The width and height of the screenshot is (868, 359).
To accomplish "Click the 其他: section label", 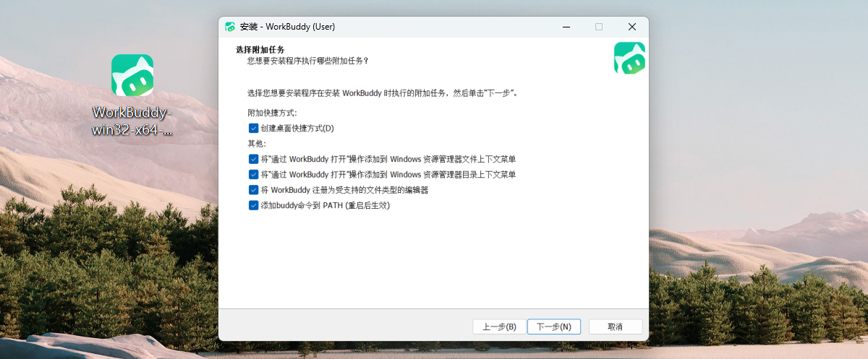I will tap(257, 144).
